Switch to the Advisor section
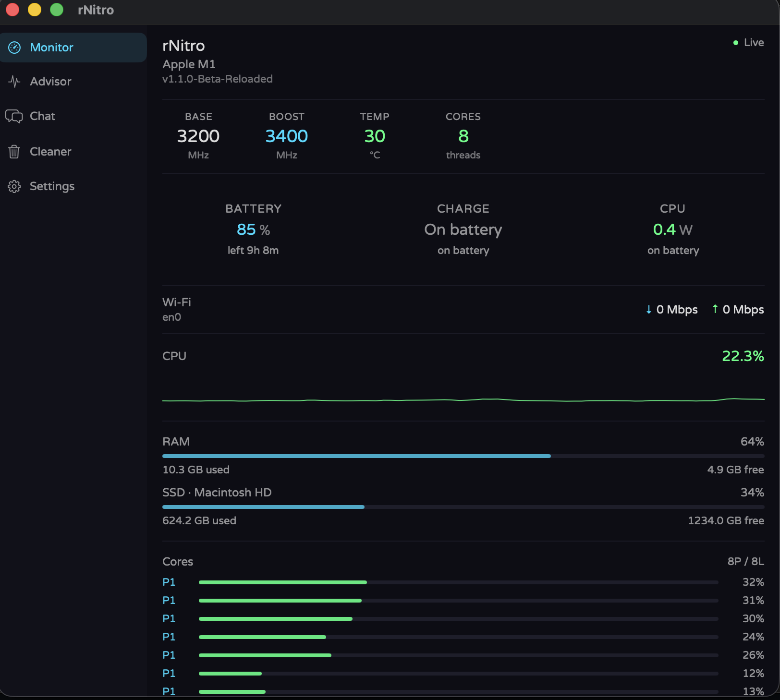780x700 pixels. click(50, 82)
